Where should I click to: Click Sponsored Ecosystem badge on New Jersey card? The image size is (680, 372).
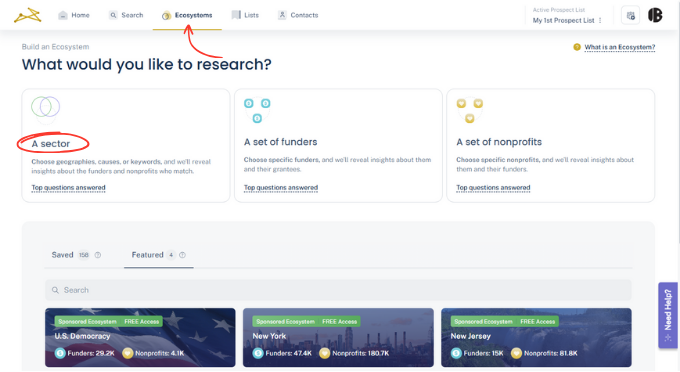pyautogui.click(x=484, y=322)
